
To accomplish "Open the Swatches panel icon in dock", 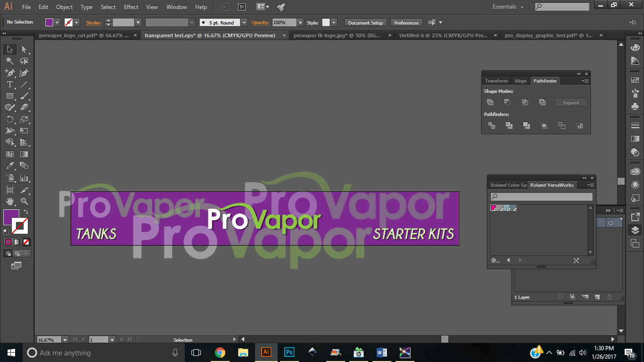I will [635, 81].
